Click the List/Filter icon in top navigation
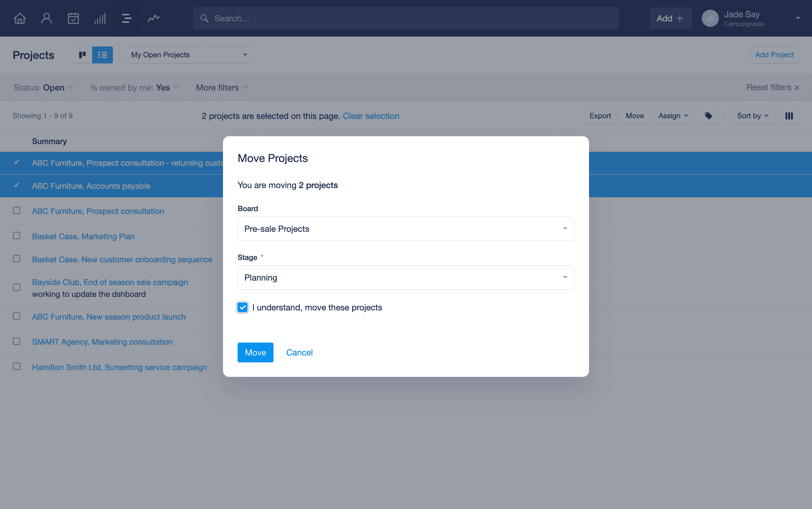 tap(125, 18)
